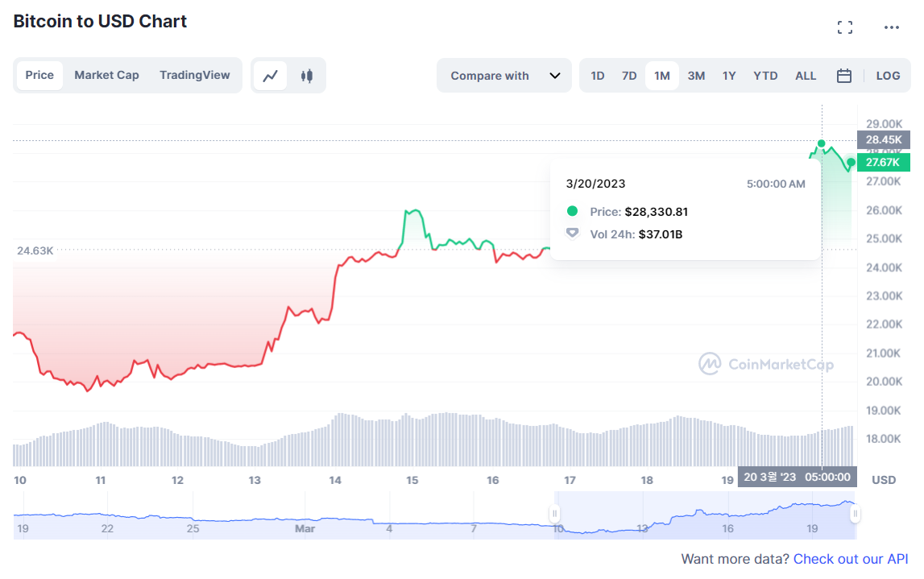The image size is (924, 579).
Task: Enter fullscreen chart mode
Action: pos(844,27)
